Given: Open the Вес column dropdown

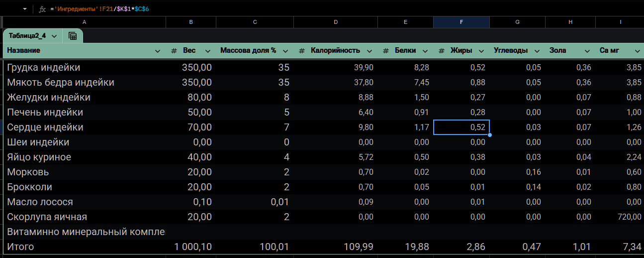Looking at the screenshot, I should pos(208,51).
